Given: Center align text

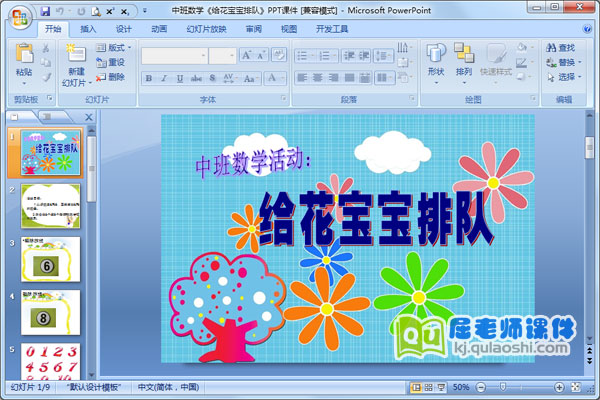Looking at the screenshot, I should tap(318, 78).
